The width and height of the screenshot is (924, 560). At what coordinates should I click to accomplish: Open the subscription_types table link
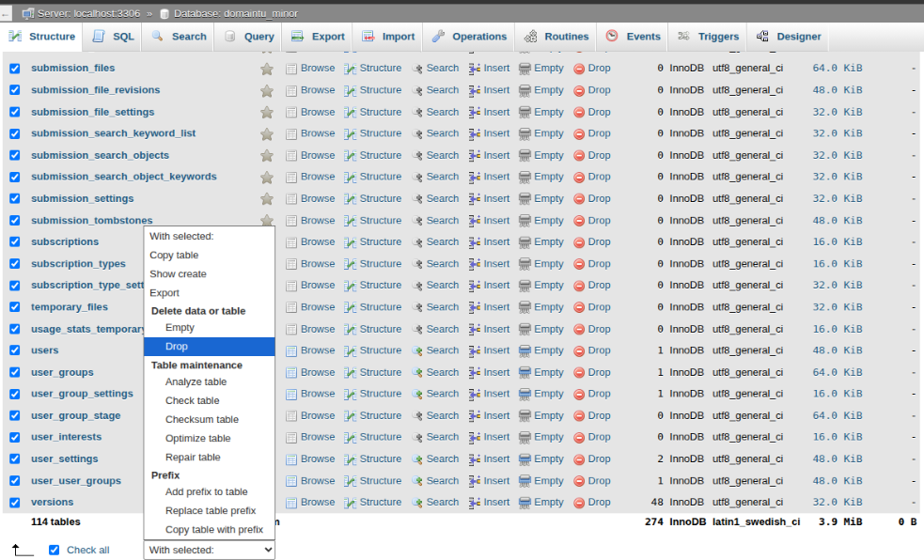78,264
